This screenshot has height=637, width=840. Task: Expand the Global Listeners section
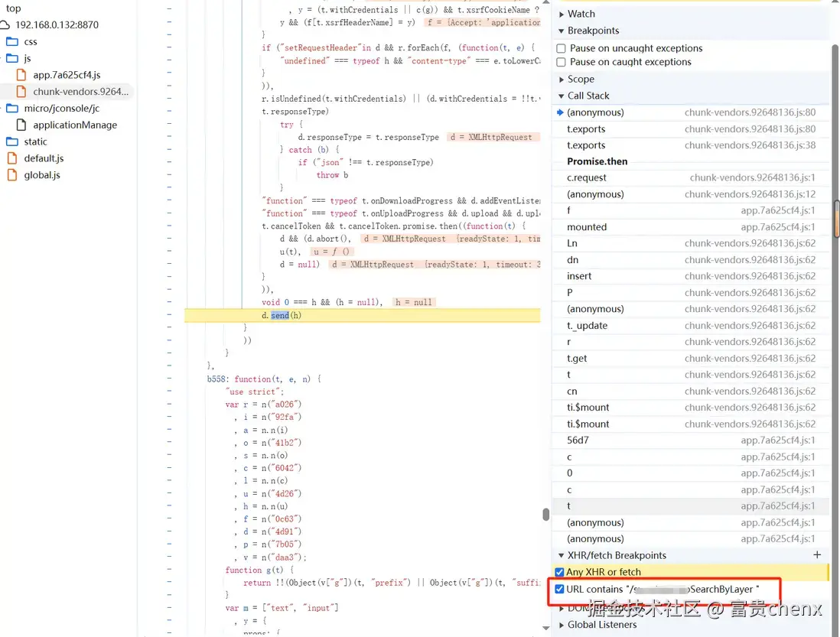coord(562,625)
